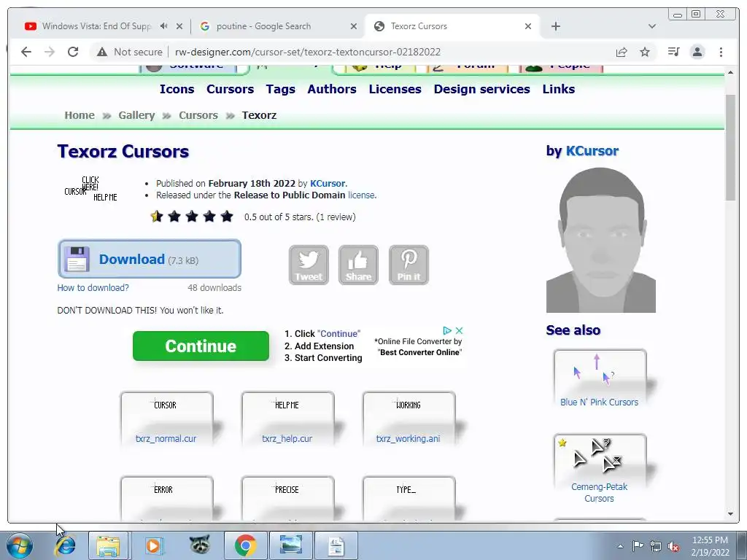Switch to poutine Google Search tab

[263, 26]
